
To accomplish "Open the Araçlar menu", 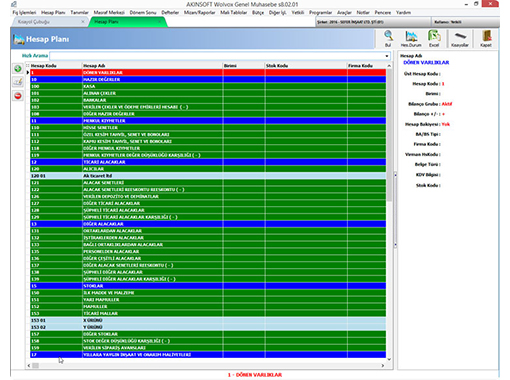I will pos(344,13).
